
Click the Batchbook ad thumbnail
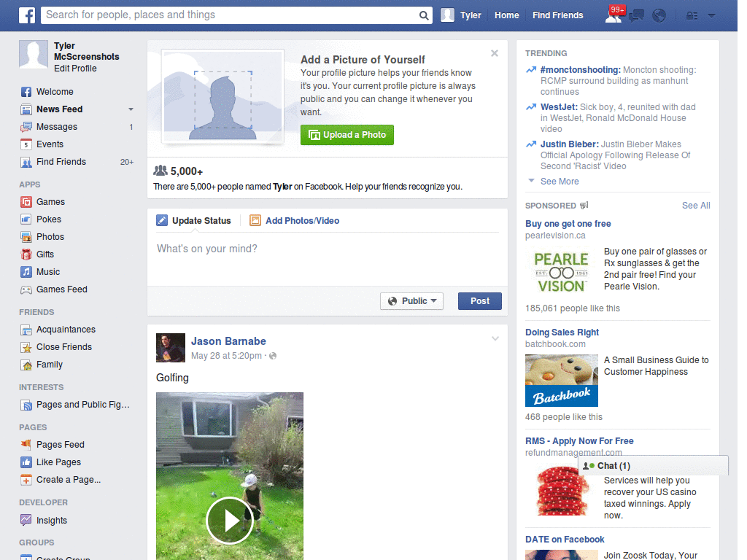[x=561, y=381]
